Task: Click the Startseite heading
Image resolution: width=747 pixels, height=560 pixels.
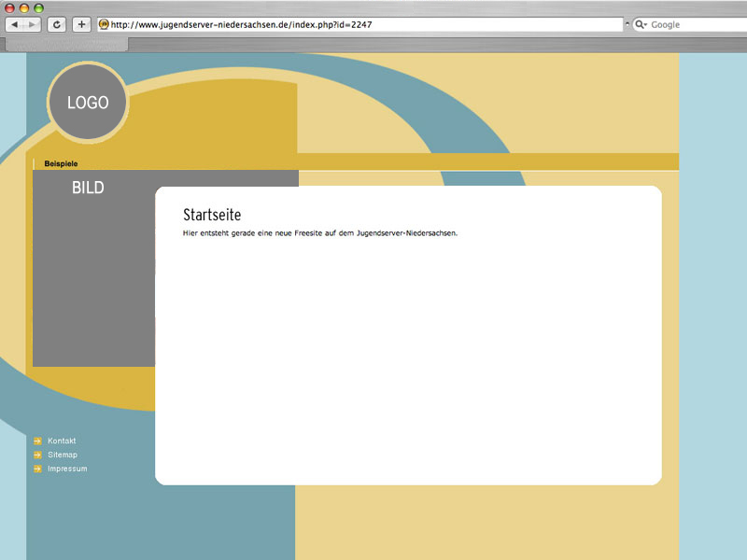Action: [212, 216]
